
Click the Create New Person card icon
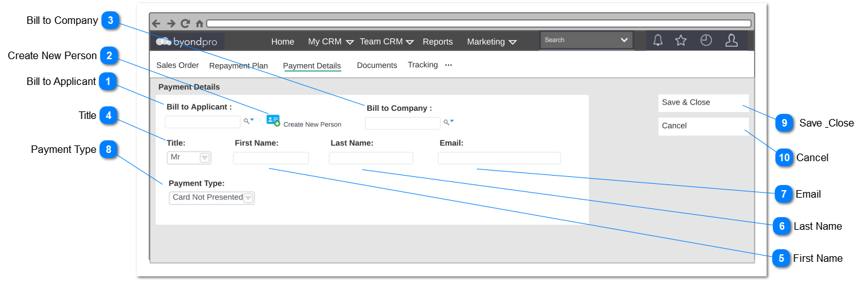tap(273, 120)
